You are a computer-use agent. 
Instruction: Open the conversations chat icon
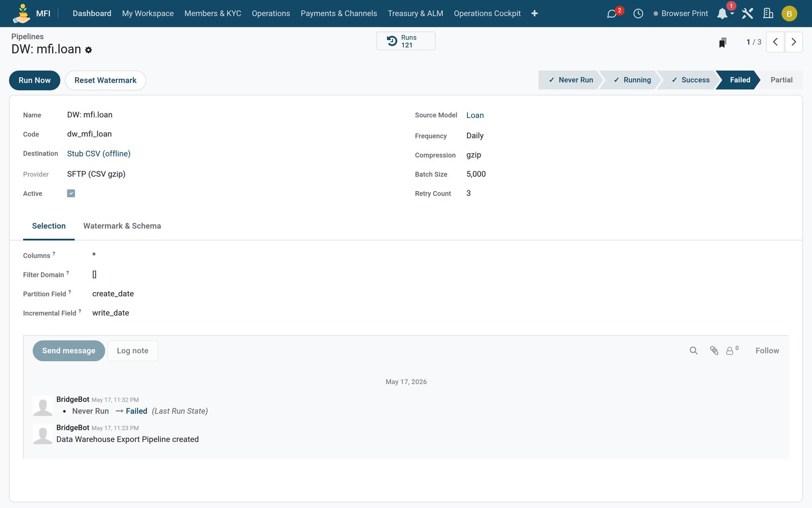pos(612,14)
